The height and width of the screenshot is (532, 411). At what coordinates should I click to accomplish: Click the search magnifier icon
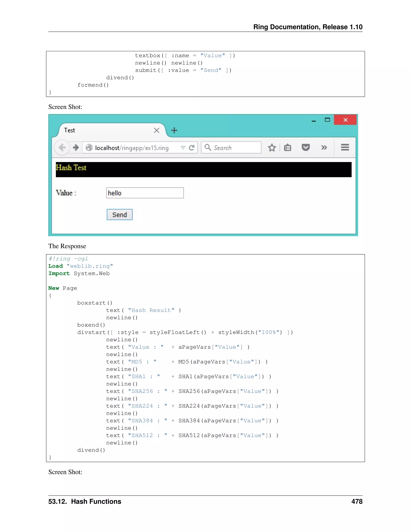click(x=208, y=147)
